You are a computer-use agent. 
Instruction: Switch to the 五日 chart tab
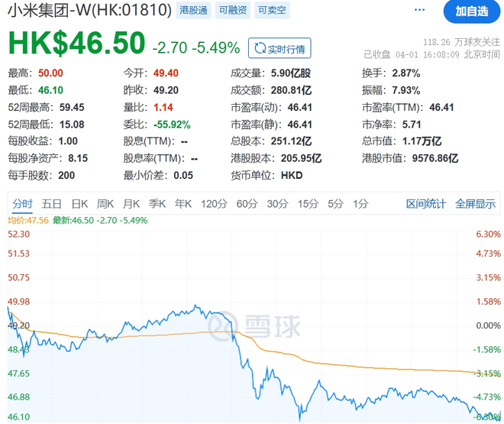pos(52,204)
